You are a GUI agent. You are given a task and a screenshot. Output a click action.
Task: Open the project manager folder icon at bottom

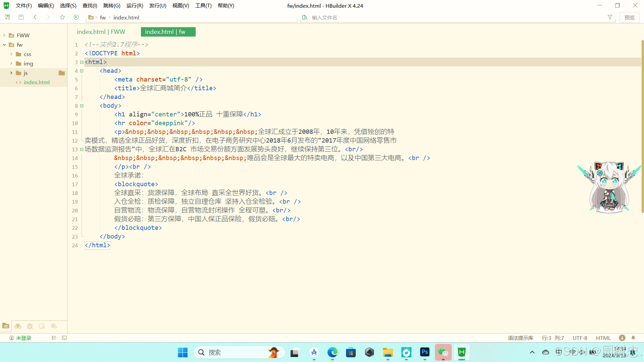(x=6, y=326)
